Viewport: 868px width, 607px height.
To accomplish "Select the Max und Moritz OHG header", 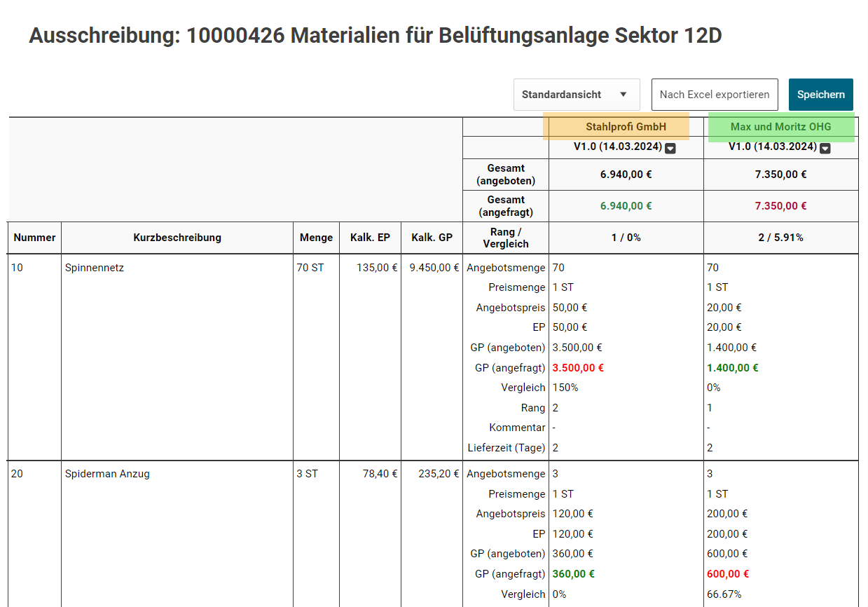I will (780, 127).
